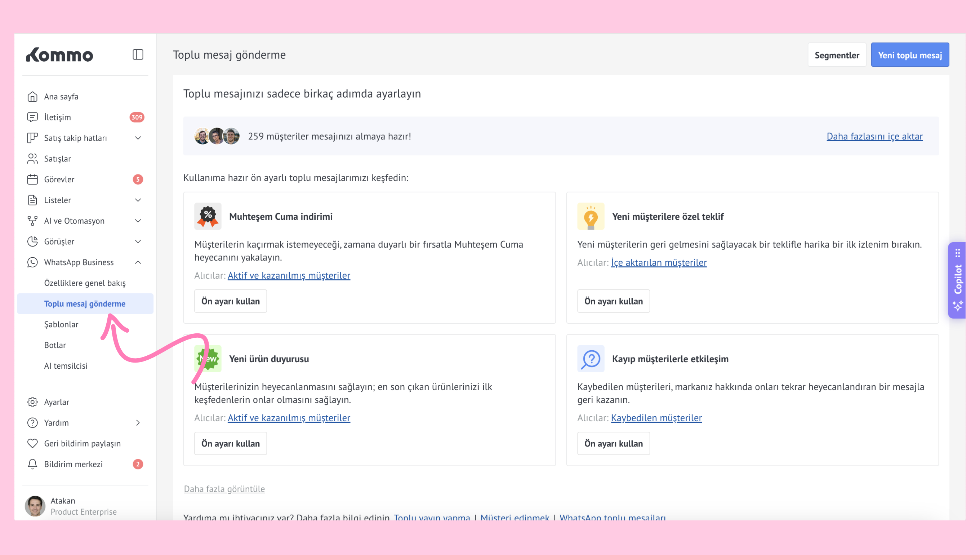Click Atakan's profile avatar

(x=35, y=506)
